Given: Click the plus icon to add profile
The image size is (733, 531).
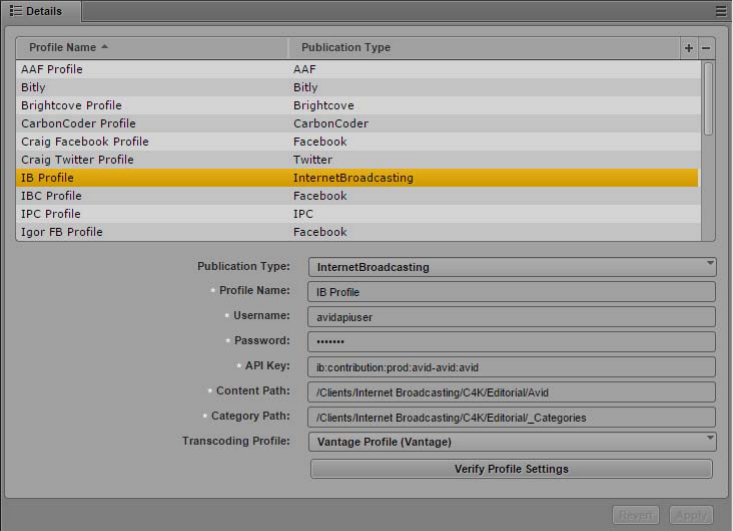Looking at the screenshot, I should pyautogui.click(x=688, y=48).
